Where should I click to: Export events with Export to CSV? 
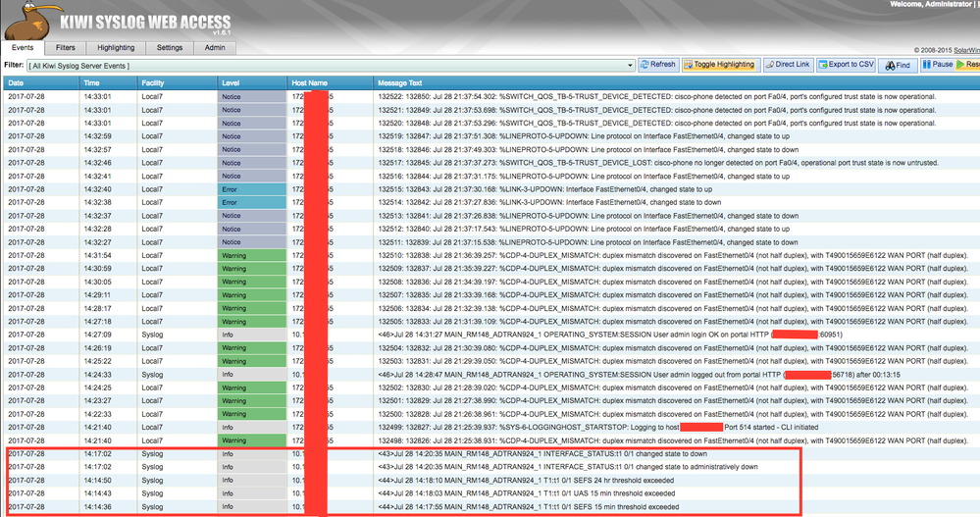(x=847, y=65)
